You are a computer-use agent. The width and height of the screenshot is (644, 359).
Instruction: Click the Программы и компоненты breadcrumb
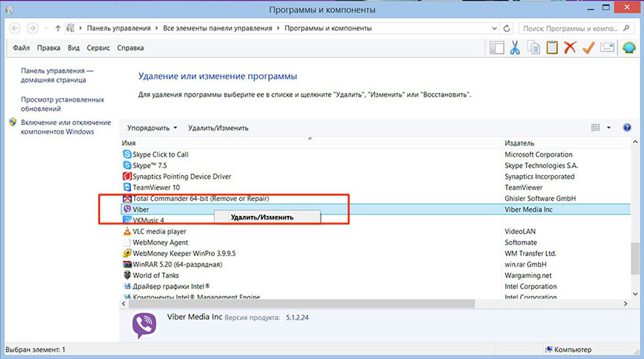328,29
